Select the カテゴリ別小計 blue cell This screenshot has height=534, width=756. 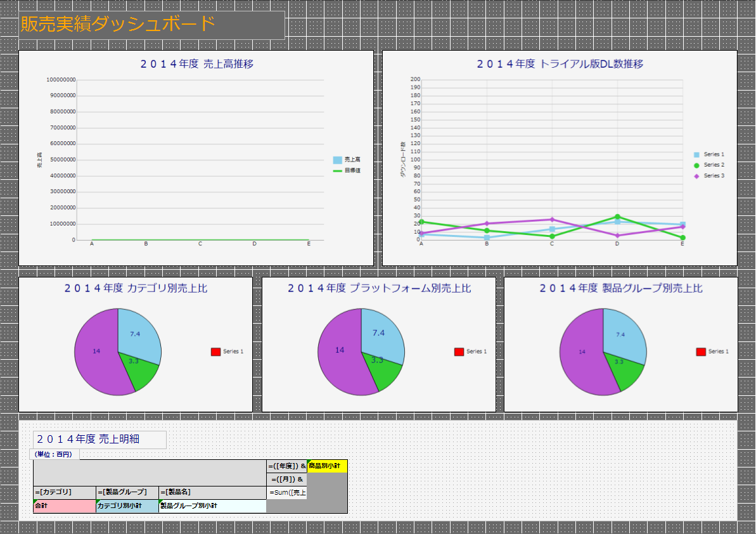[127, 506]
